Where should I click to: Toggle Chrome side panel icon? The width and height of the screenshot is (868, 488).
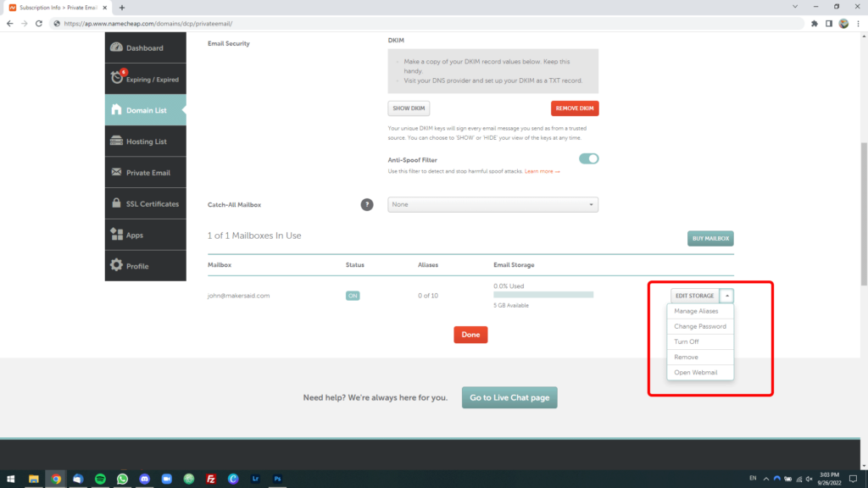[829, 24]
